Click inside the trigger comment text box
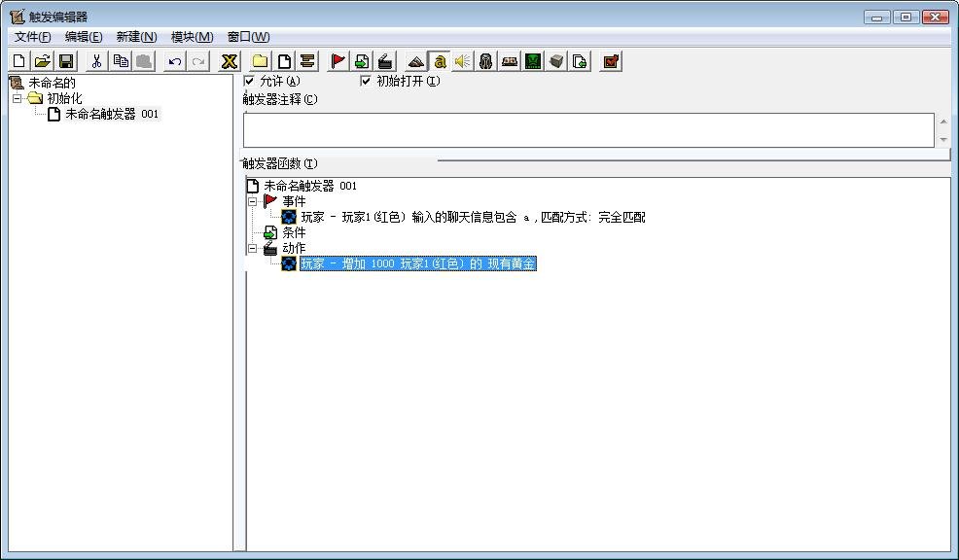 point(587,130)
